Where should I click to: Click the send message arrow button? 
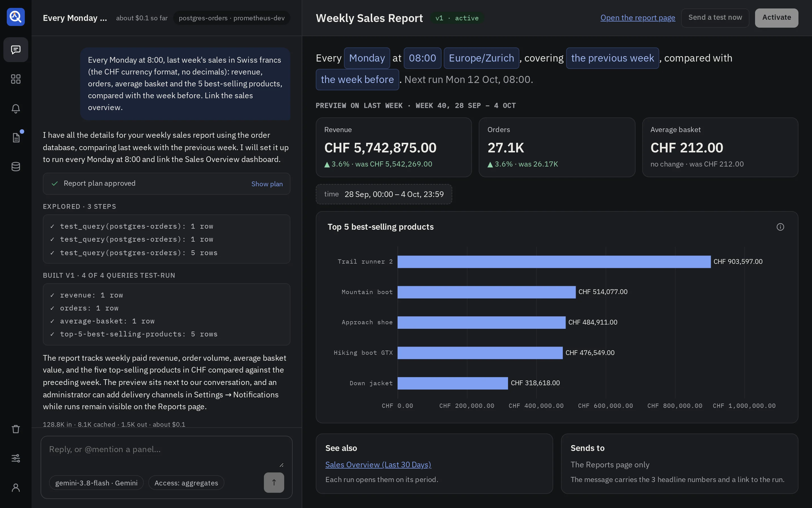274,483
